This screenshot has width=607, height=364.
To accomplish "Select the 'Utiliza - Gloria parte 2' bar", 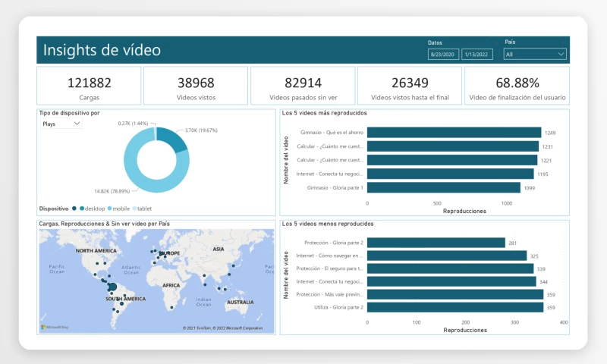I will click(x=455, y=307).
